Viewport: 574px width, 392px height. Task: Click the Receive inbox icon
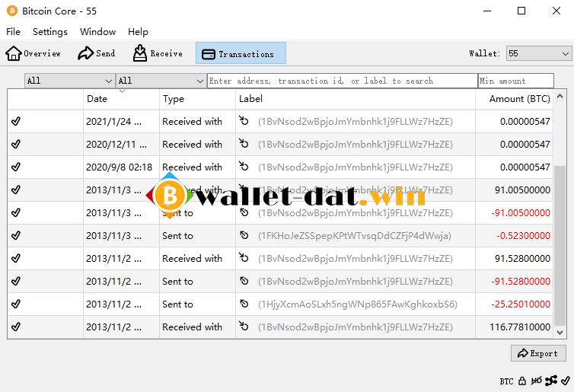pos(140,53)
